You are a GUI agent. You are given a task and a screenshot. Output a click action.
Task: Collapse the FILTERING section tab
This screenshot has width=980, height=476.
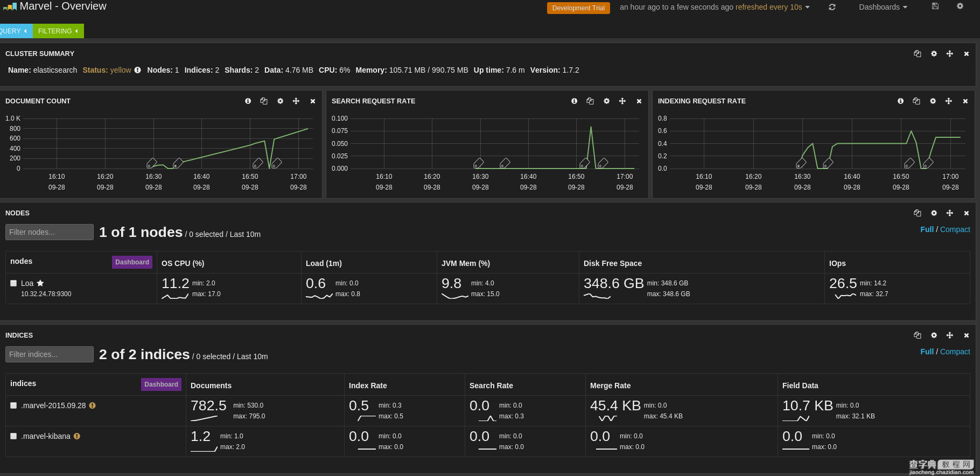(58, 31)
